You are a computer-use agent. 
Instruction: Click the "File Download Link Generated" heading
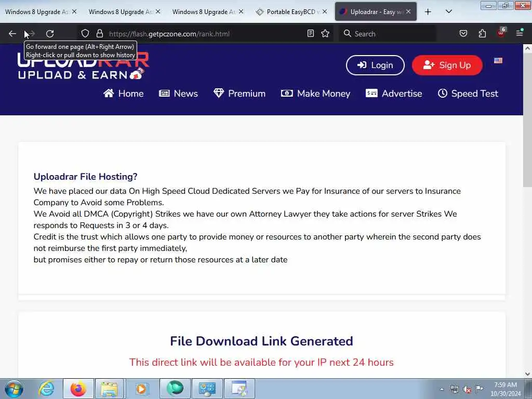click(262, 341)
